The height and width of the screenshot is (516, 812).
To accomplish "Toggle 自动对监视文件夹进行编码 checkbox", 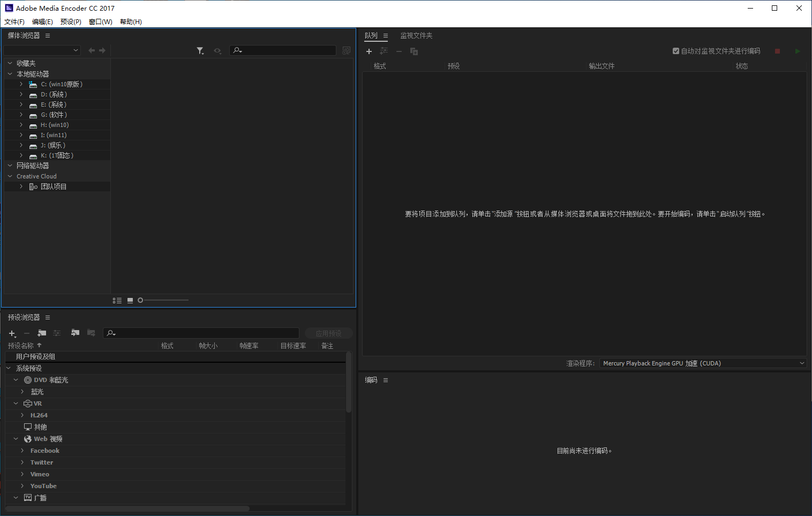I will pos(676,51).
